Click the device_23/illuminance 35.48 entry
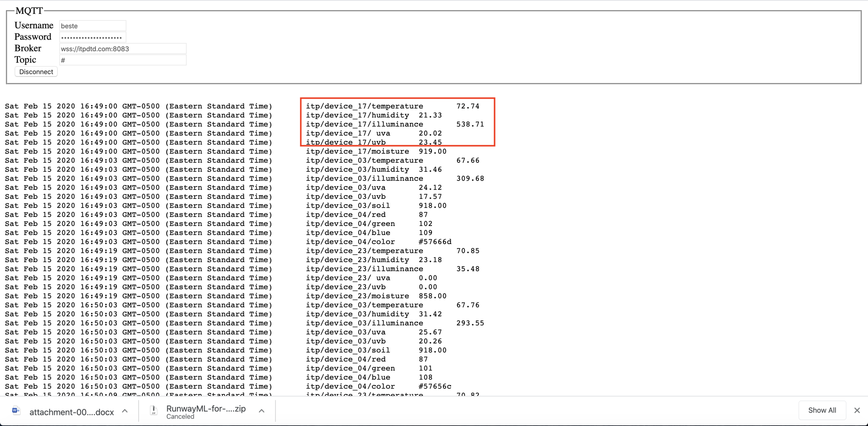Viewport: 868px width, 426px height. pos(392,269)
